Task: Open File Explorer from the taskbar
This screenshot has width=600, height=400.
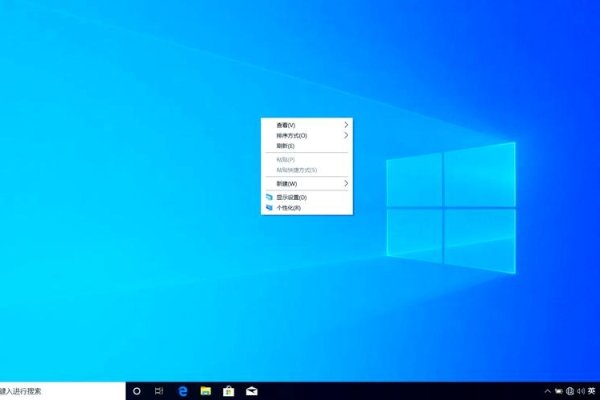Action: [x=206, y=391]
